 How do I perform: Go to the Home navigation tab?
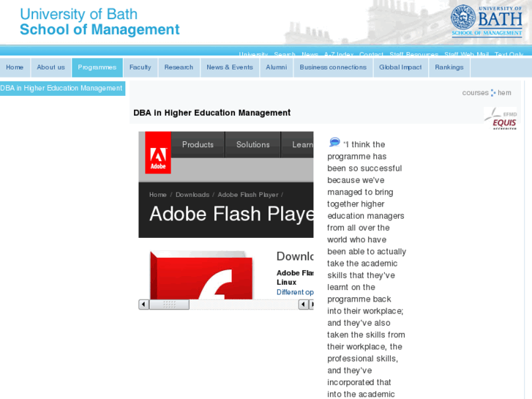15,67
